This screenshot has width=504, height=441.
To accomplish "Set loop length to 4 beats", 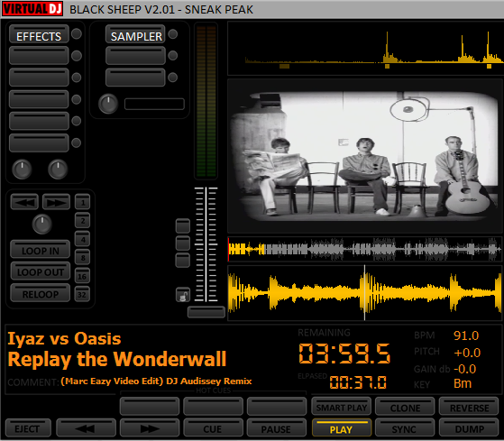I will (83, 239).
